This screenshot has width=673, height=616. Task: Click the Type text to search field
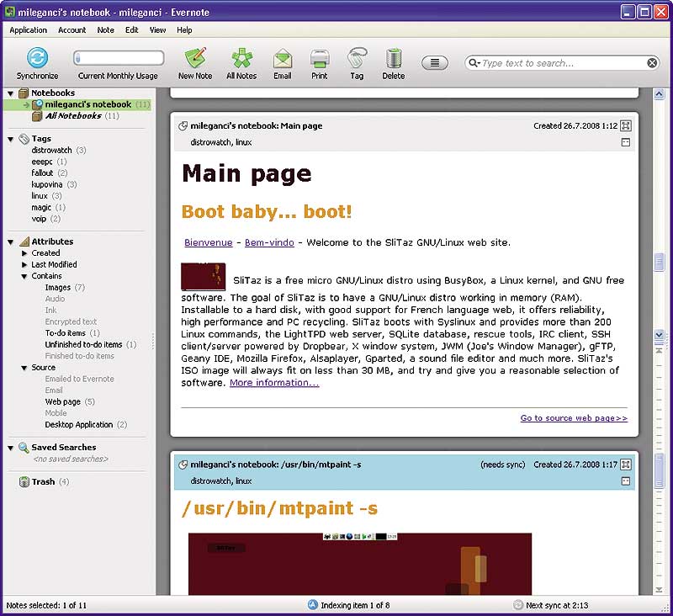click(562, 63)
